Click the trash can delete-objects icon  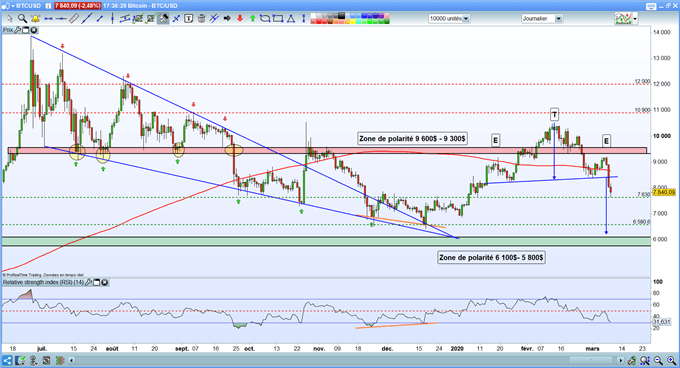[201, 19]
